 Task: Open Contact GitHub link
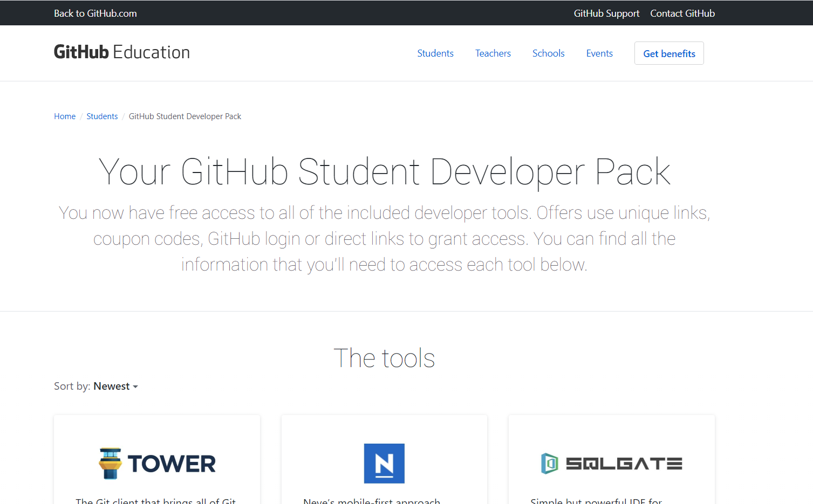[x=682, y=13]
